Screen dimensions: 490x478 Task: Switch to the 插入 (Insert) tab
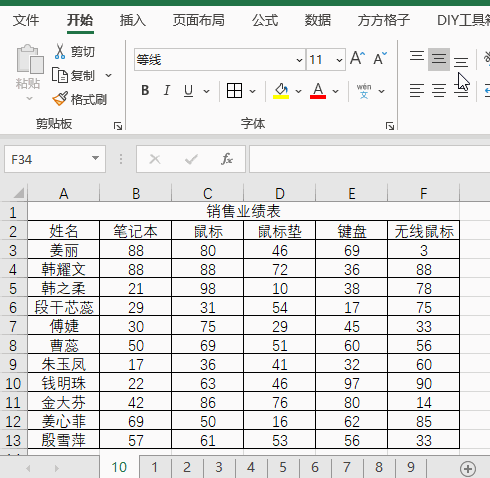click(133, 20)
